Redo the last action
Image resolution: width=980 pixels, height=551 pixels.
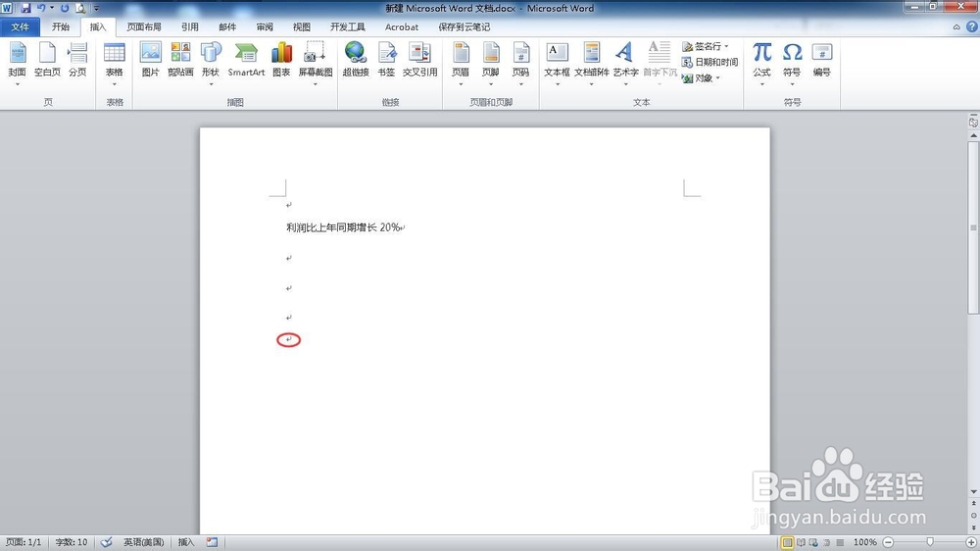point(65,8)
